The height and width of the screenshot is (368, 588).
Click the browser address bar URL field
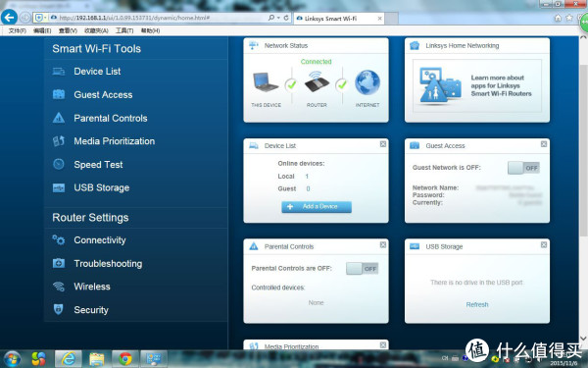pyautogui.click(x=162, y=18)
